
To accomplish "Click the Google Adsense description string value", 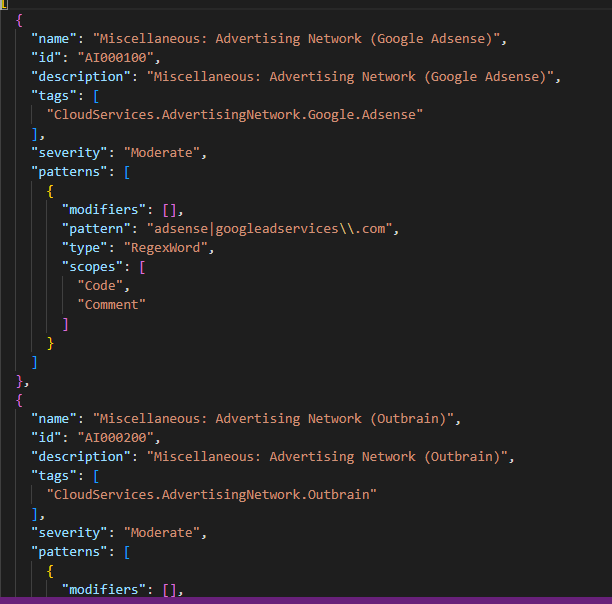I will [350, 77].
